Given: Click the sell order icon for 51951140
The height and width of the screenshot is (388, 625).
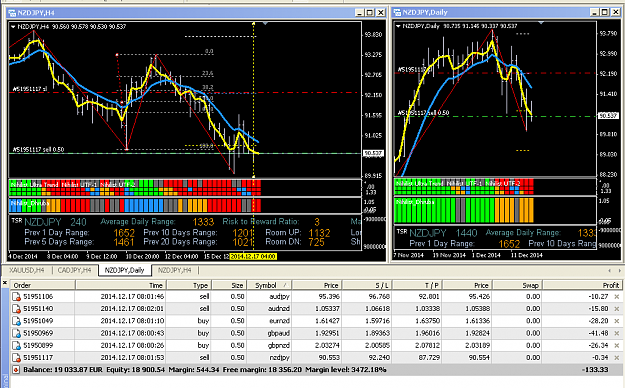Looking at the screenshot, I should point(16,309).
